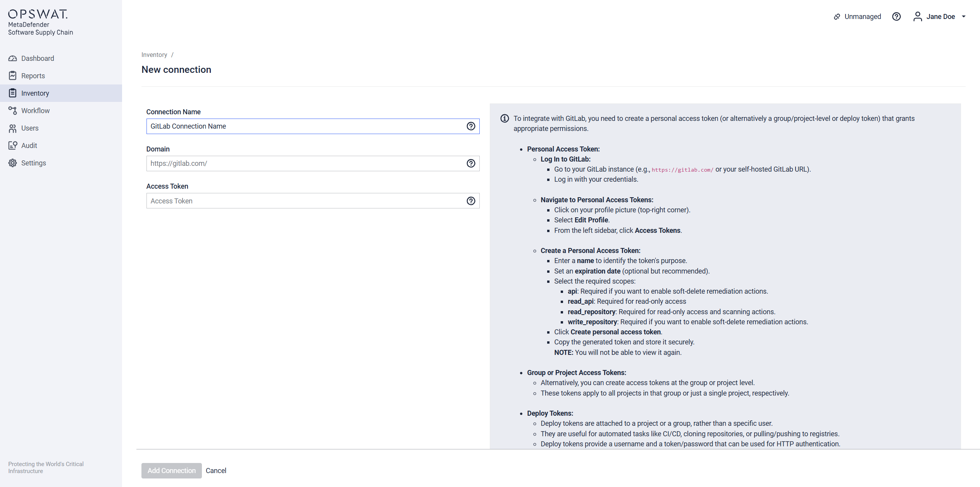Click the Workflow branch icon
This screenshot has height=487, width=980.
[13, 111]
